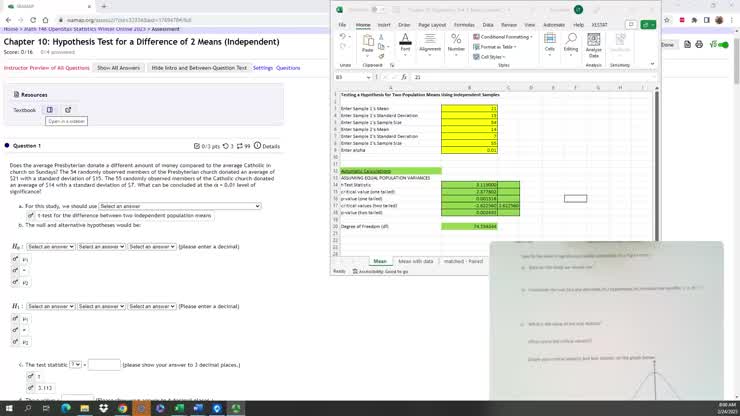Viewport: 740px width, 416px height.
Task: Open first H0 select-an-answer dropdown
Action: (51, 246)
